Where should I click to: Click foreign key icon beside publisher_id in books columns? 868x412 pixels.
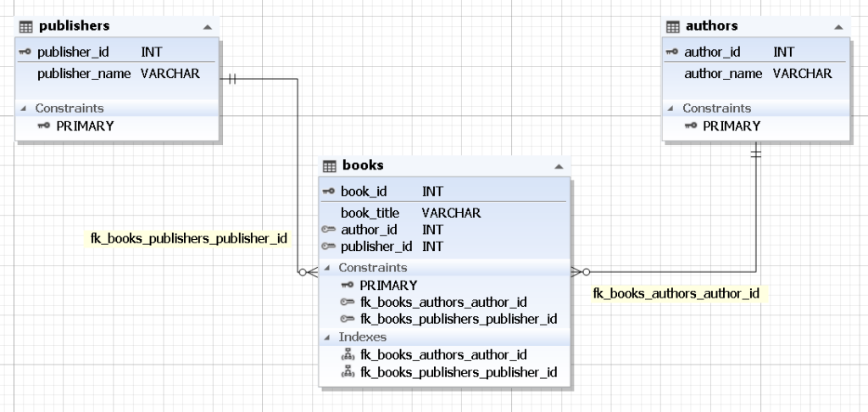point(329,245)
